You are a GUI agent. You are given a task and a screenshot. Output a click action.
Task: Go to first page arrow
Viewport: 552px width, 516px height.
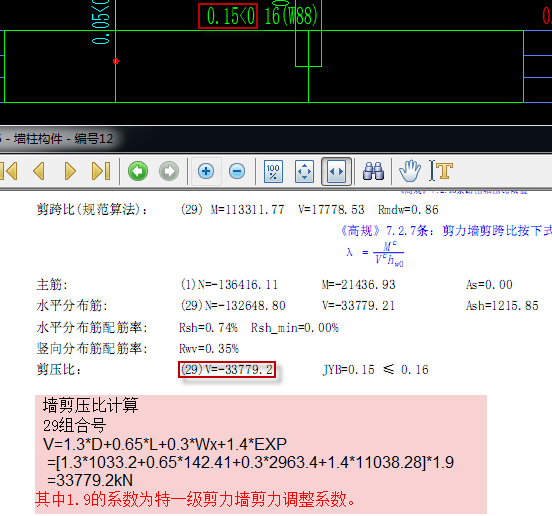8,171
